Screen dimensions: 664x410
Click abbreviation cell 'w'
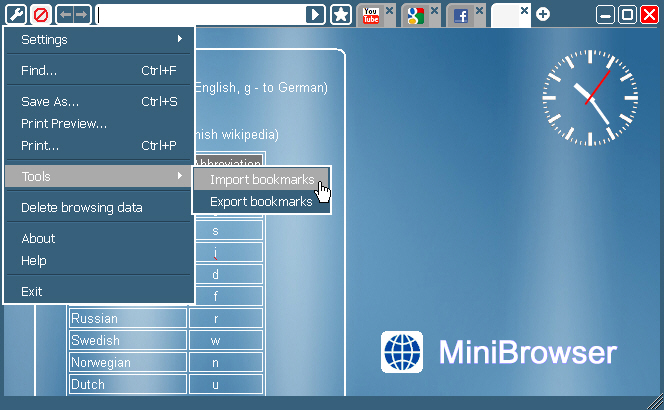click(226, 341)
